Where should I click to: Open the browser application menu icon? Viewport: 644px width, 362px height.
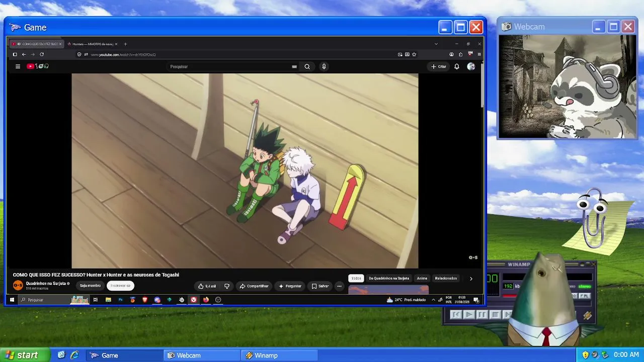[x=479, y=54]
